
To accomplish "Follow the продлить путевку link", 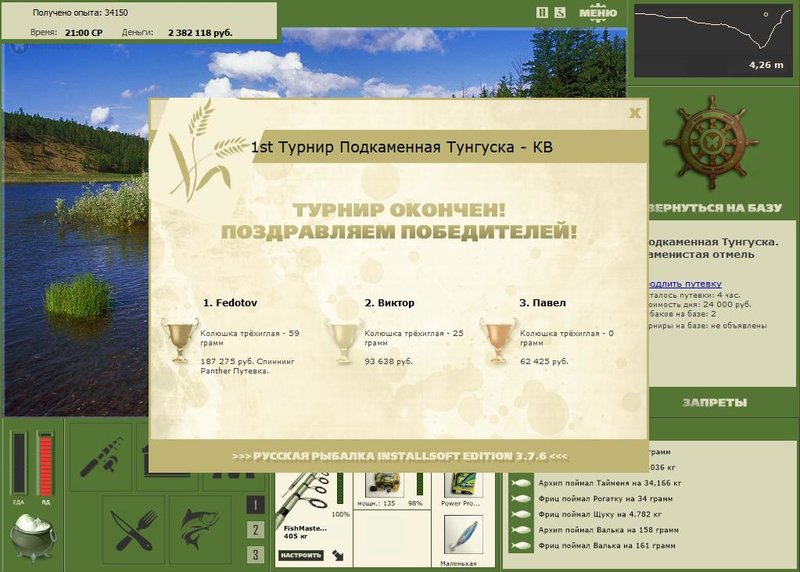I will [x=684, y=284].
